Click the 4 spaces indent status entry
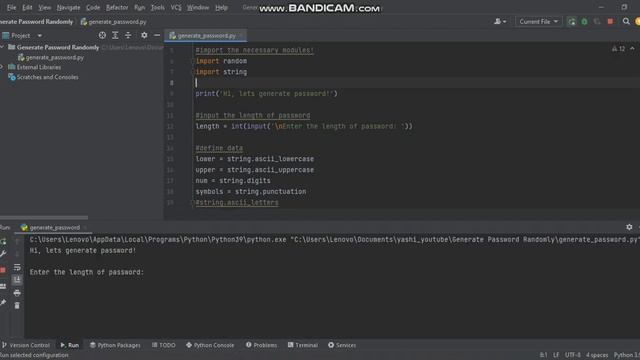This screenshot has height=360, width=640. (x=597, y=355)
